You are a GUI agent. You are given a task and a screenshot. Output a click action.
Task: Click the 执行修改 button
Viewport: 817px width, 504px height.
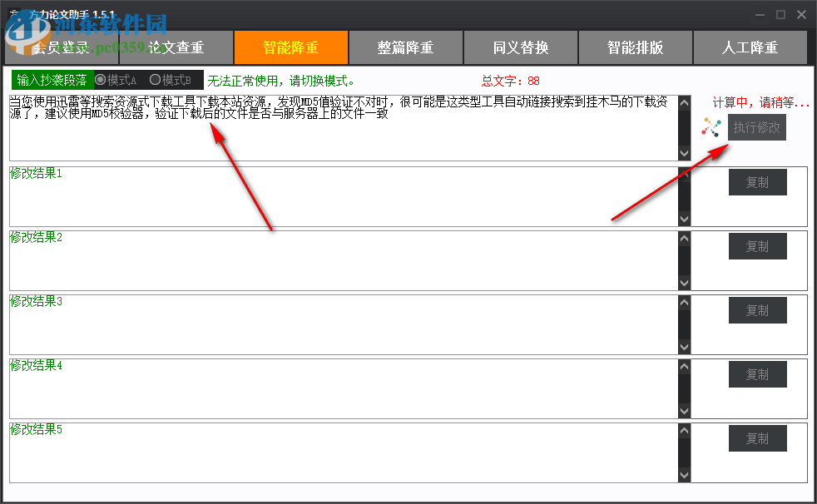coord(757,126)
